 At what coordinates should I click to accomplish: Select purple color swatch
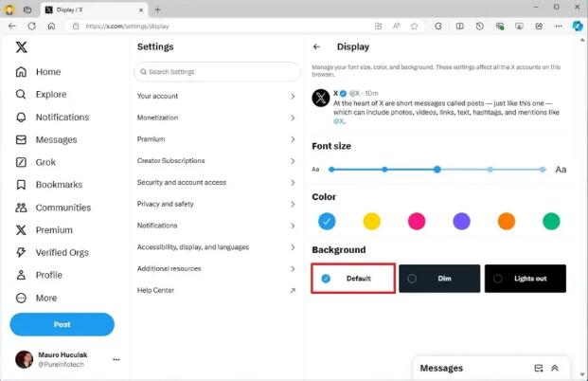[x=461, y=221]
